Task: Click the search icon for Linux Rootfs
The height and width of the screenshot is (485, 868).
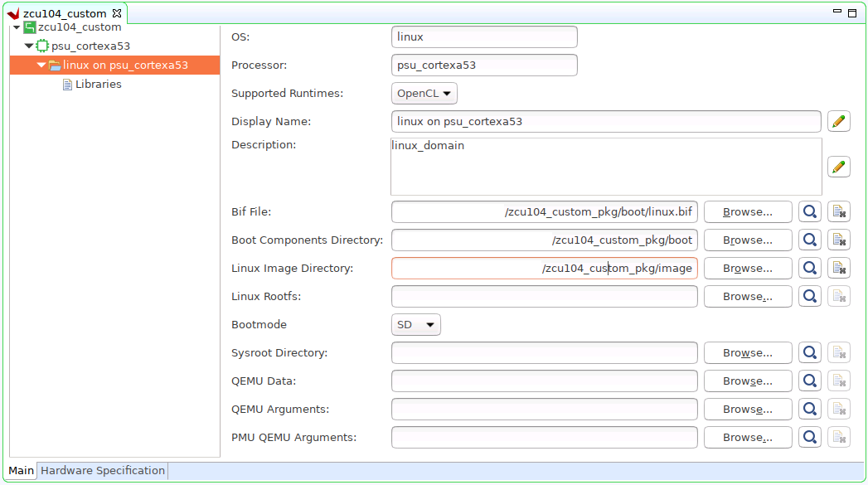Action: point(809,297)
